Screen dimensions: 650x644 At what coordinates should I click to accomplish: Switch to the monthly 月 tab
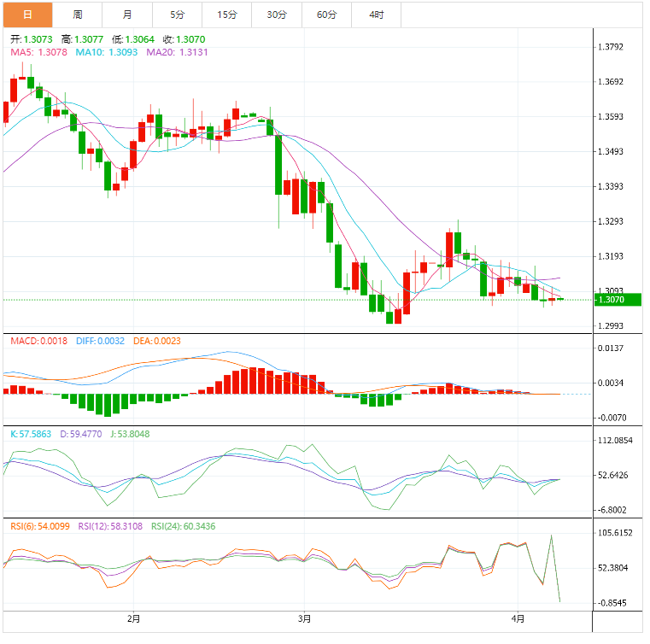(127, 15)
